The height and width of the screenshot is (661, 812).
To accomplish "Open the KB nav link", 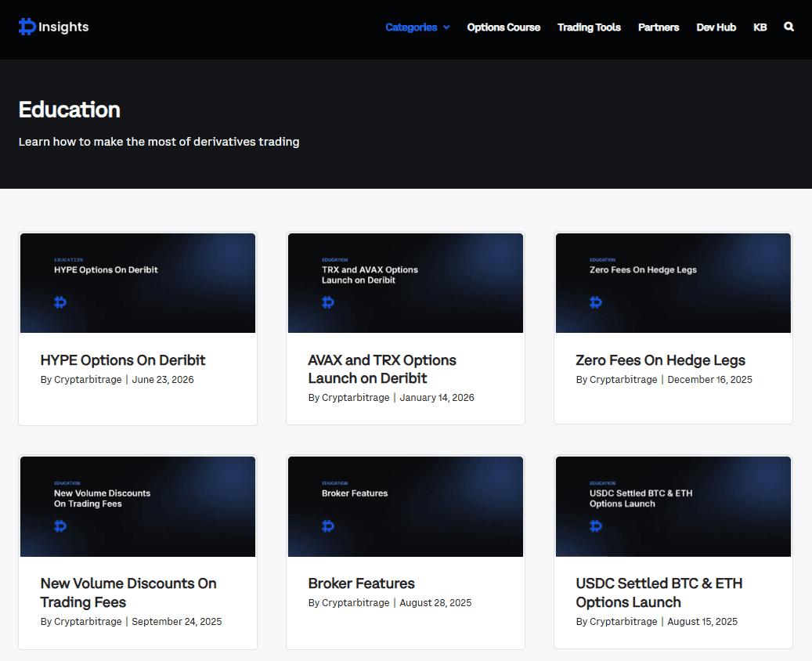I will [760, 27].
